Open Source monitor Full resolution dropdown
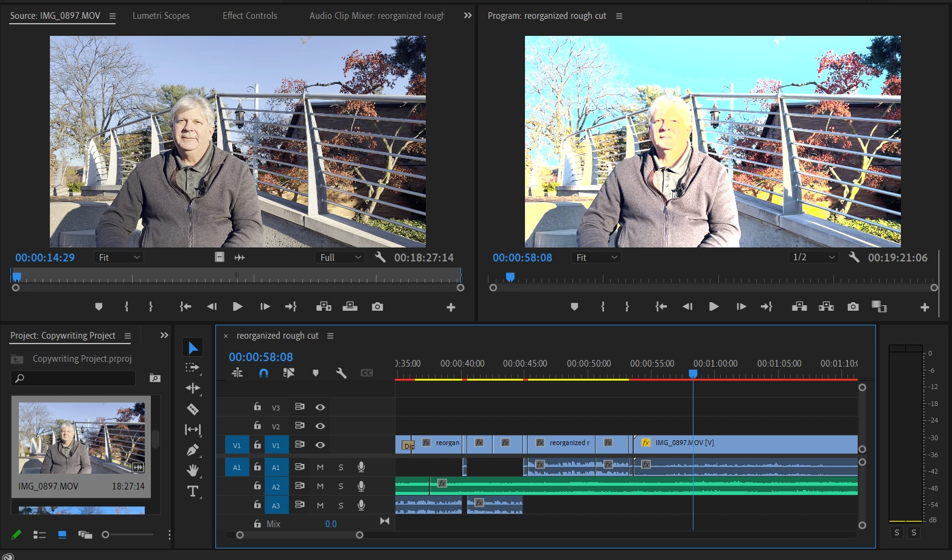952x560 pixels. tap(341, 257)
